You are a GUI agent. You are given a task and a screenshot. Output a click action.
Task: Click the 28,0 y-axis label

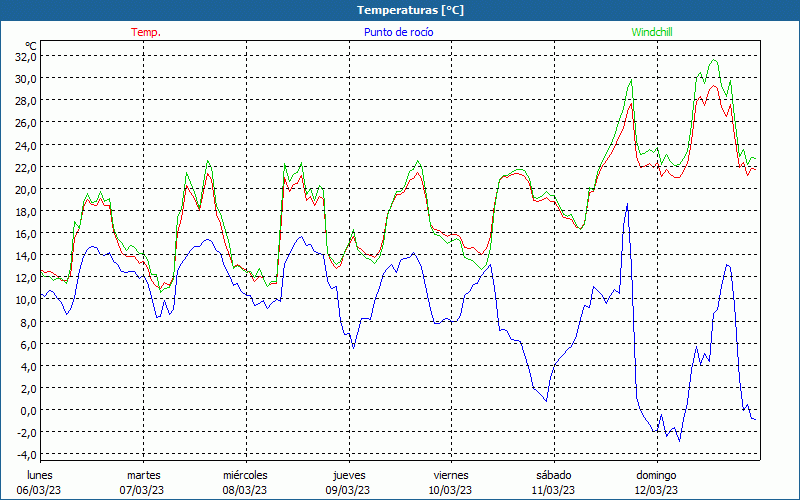click(26, 101)
